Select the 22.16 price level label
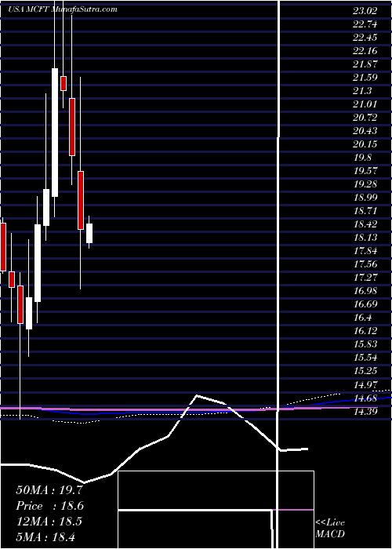The image size is (392, 549). pyautogui.click(x=365, y=51)
